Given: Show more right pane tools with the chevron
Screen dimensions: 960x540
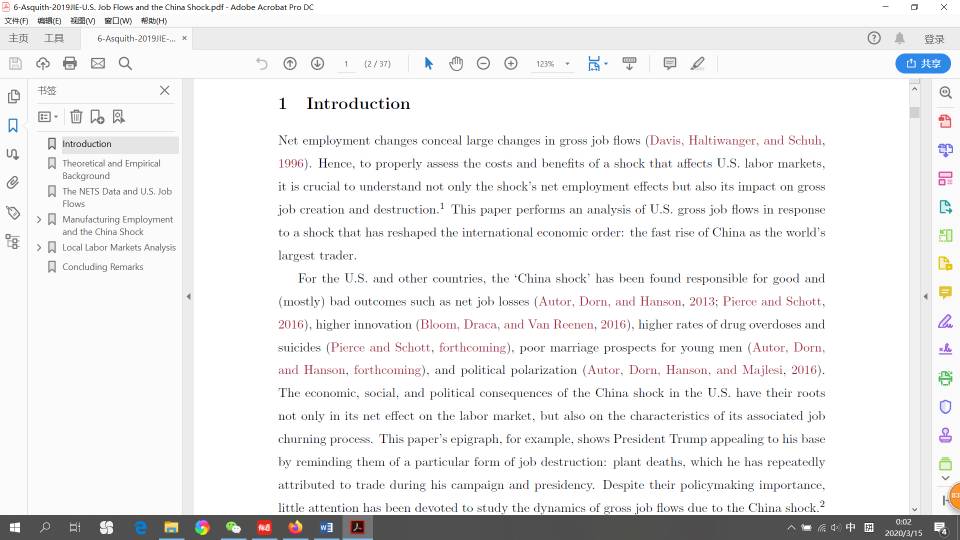Looking at the screenshot, I should tap(945, 478).
